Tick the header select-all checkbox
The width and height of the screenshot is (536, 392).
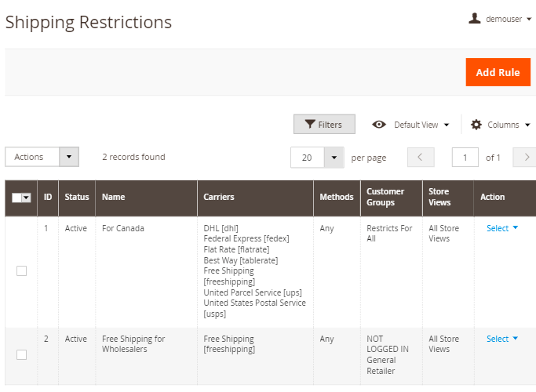[17, 198]
